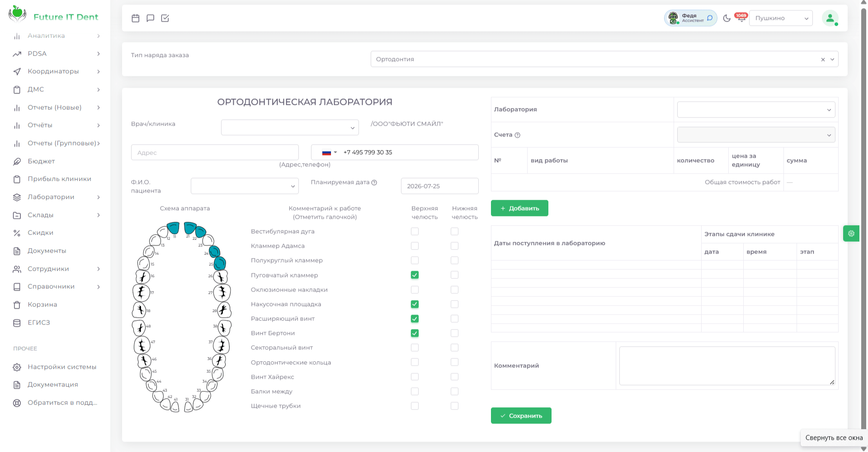Open the phone country flag selector

point(329,152)
